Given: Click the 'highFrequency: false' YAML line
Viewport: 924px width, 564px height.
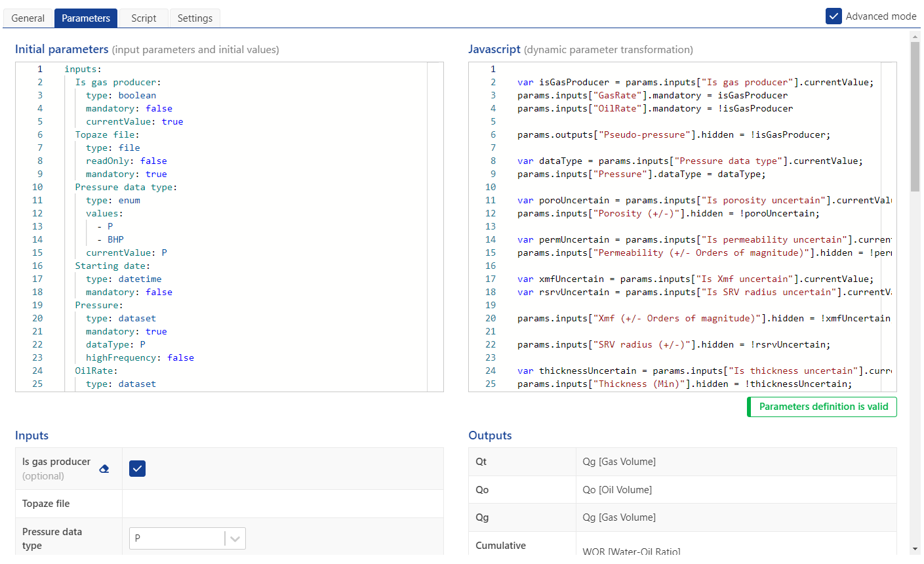Looking at the screenshot, I should (140, 357).
